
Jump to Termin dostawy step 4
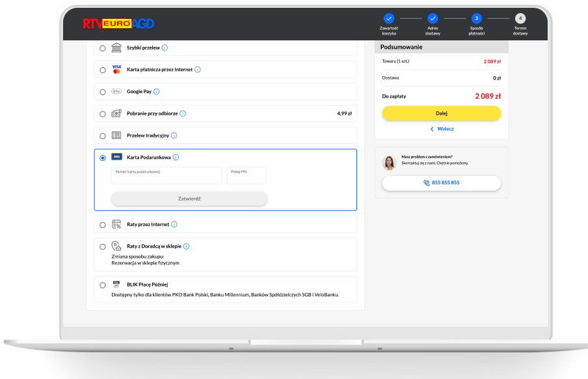520,19
